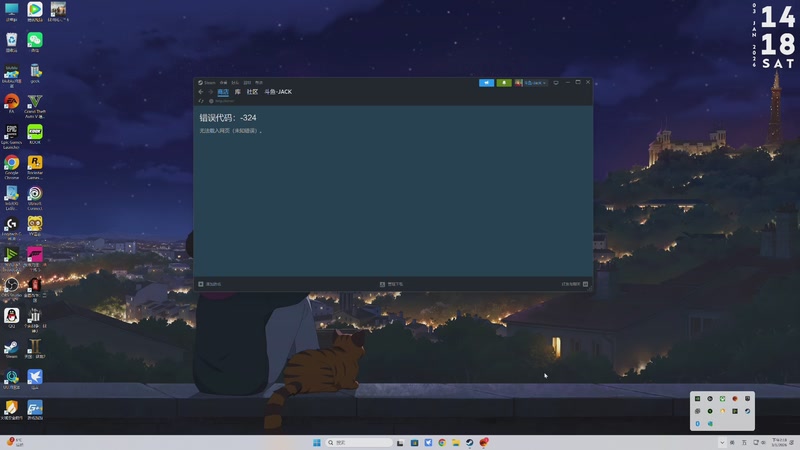The width and height of the screenshot is (800, 450).
Task: Open the WeChat desktop icon
Action: 35,42
